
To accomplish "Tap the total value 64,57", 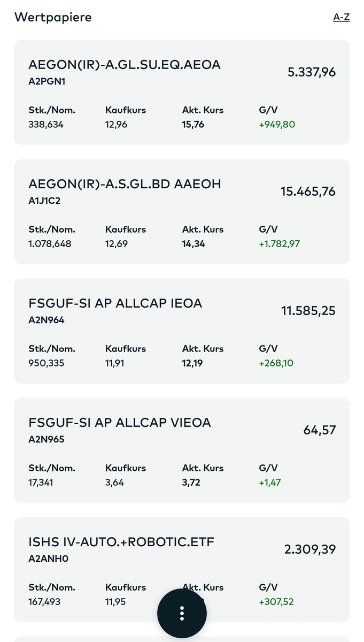I will point(320,430).
